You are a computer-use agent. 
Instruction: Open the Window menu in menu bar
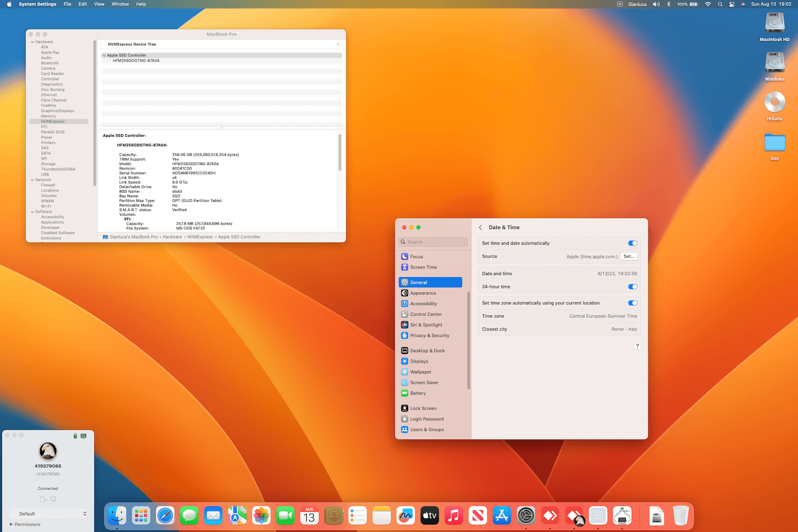[120, 4]
